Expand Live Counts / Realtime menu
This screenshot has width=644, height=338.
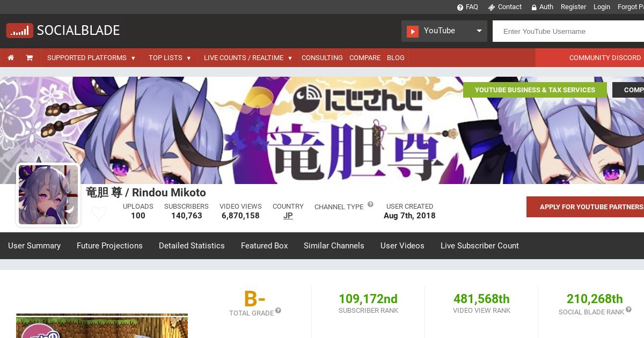pyautogui.click(x=248, y=58)
